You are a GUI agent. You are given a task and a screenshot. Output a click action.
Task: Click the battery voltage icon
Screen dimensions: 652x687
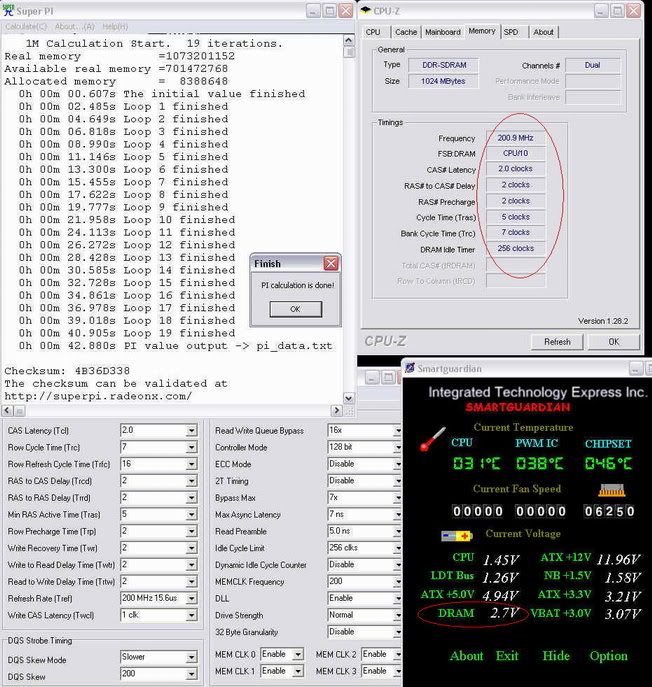[456, 535]
